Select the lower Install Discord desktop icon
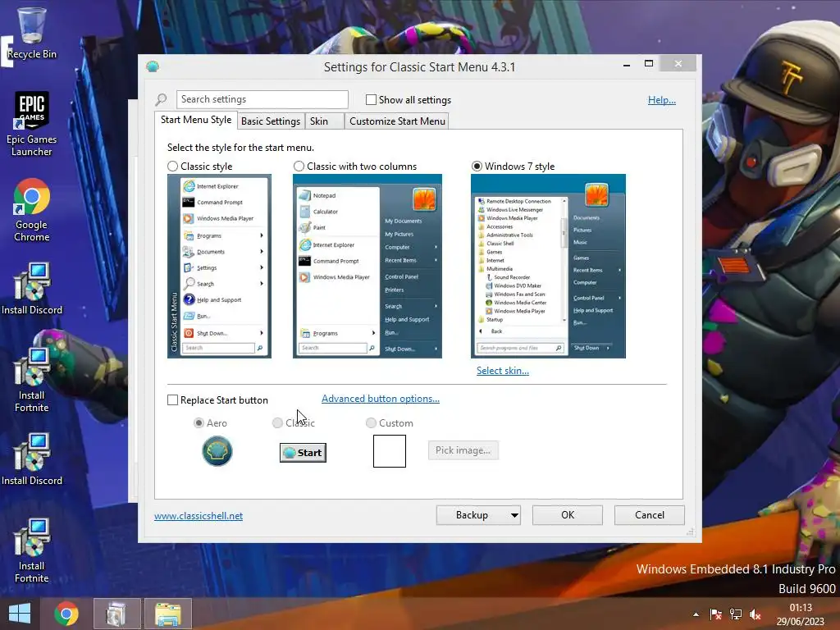The width and height of the screenshot is (840, 630). pyautogui.click(x=32, y=459)
